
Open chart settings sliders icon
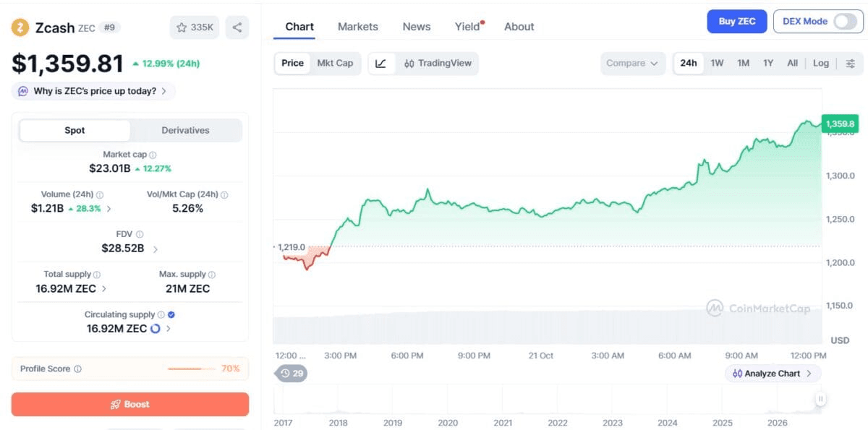tap(850, 64)
